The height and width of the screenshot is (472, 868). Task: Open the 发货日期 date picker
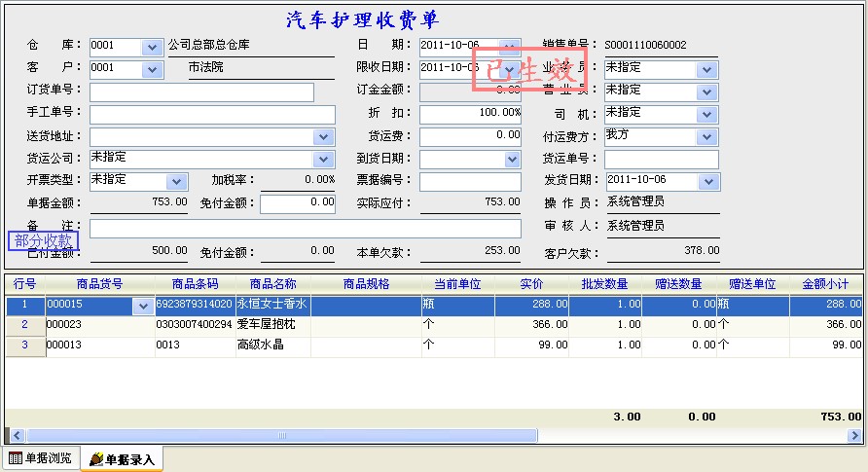(707, 181)
